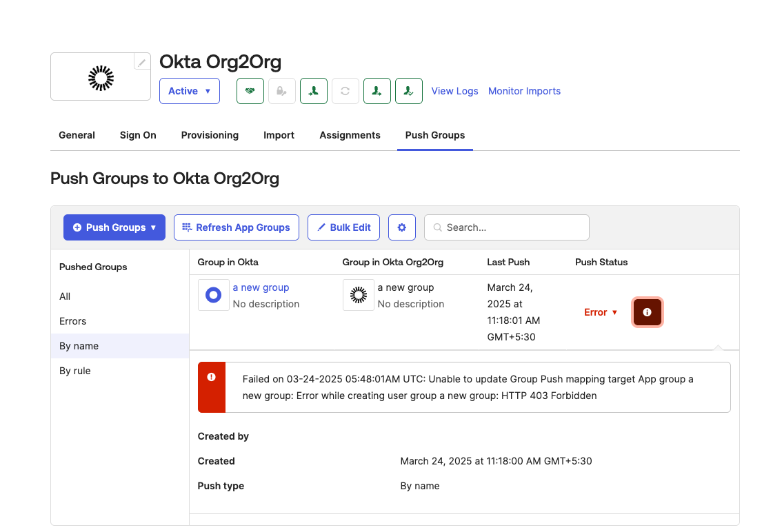This screenshot has width=782, height=532.
Task: Open the Sign On tab
Action: pos(138,135)
